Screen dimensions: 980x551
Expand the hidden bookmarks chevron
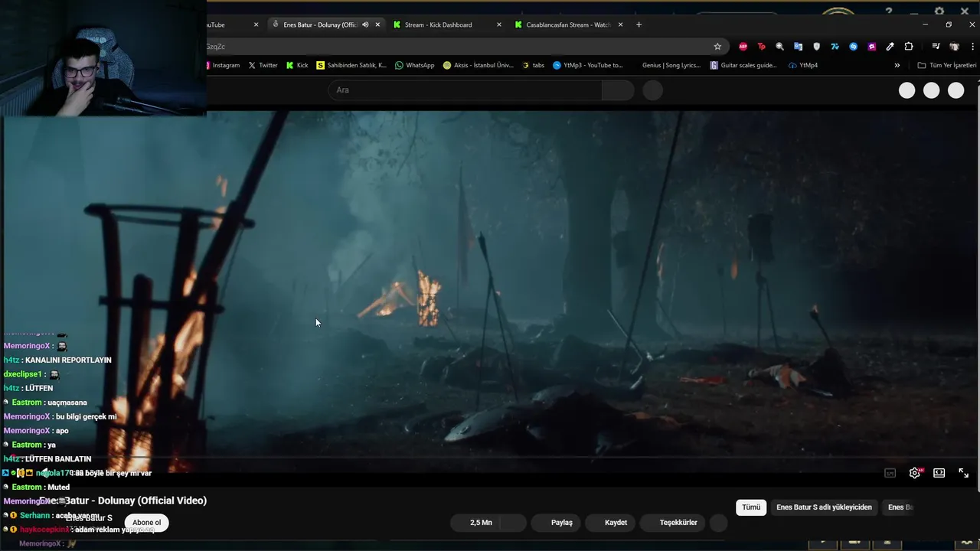tap(897, 65)
